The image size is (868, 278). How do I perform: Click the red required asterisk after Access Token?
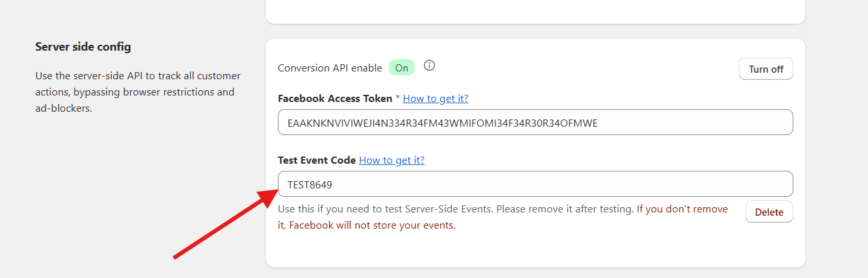397,98
